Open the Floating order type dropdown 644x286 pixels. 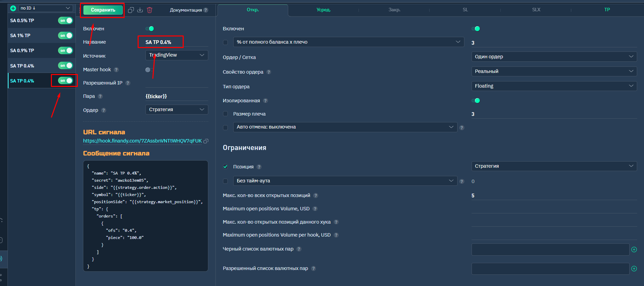click(x=554, y=86)
